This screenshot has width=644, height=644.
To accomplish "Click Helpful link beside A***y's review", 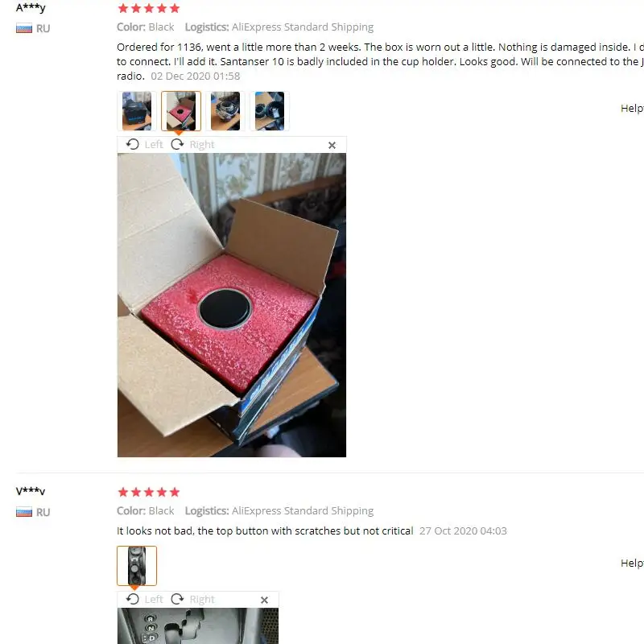I will pyautogui.click(x=632, y=109).
